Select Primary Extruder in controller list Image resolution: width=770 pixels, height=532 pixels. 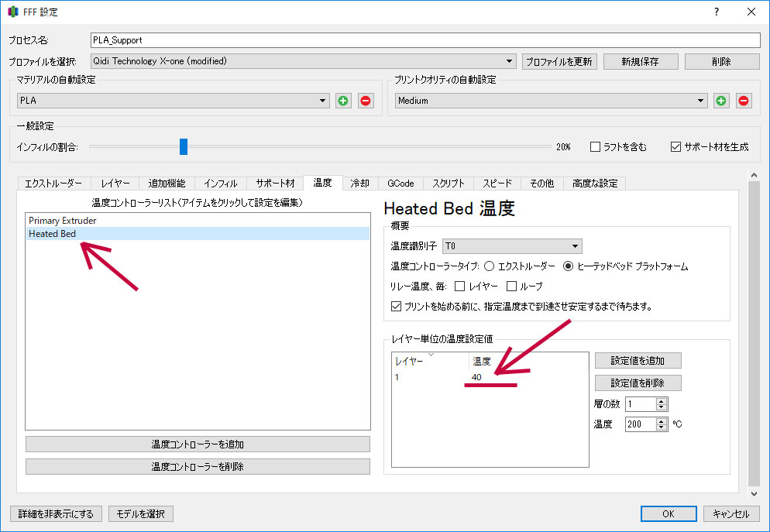(63, 221)
